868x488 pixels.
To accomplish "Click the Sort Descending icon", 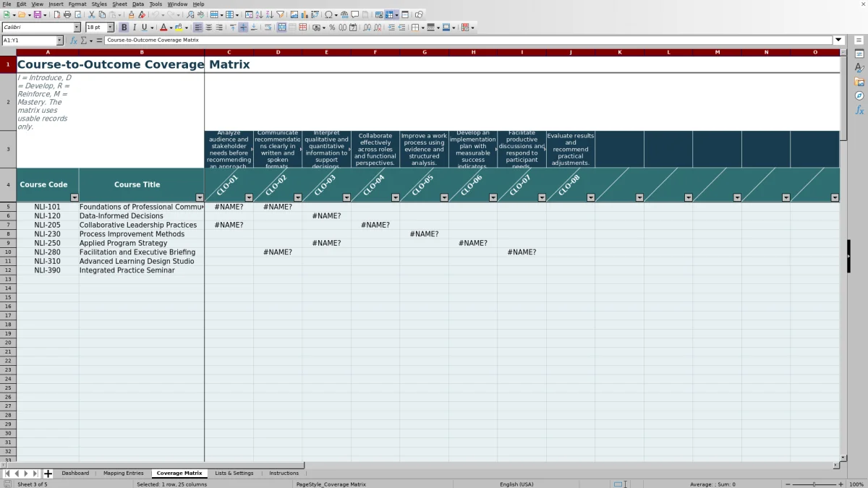I will click(269, 14).
